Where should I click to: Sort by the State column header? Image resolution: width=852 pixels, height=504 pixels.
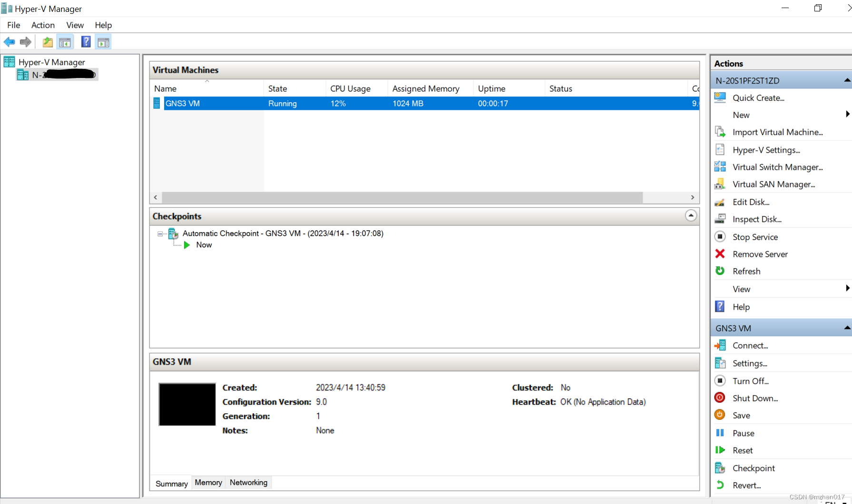point(294,88)
